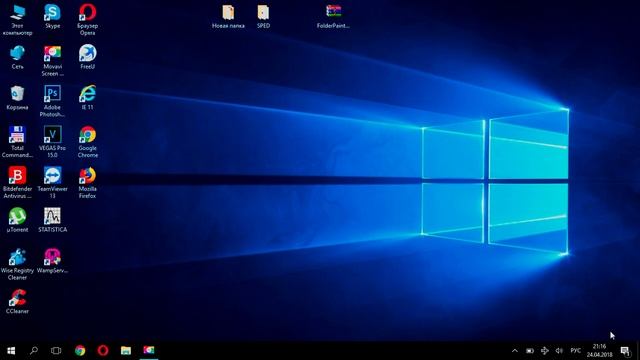The width and height of the screenshot is (640, 360).
Task: Open File Explorer from the taskbar
Action: tap(126, 351)
